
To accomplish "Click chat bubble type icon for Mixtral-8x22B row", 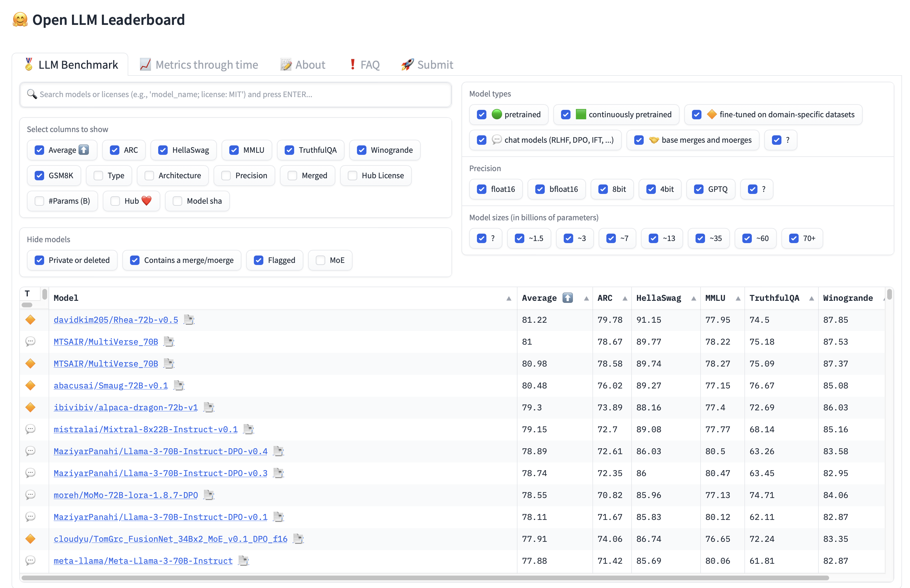I will [30, 429].
